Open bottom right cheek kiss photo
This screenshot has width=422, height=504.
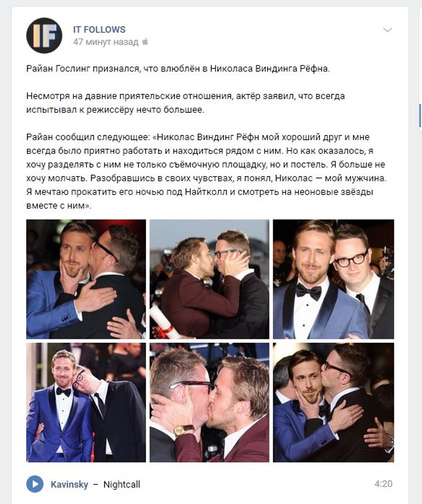pyautogui.click(x=333, y=402)
